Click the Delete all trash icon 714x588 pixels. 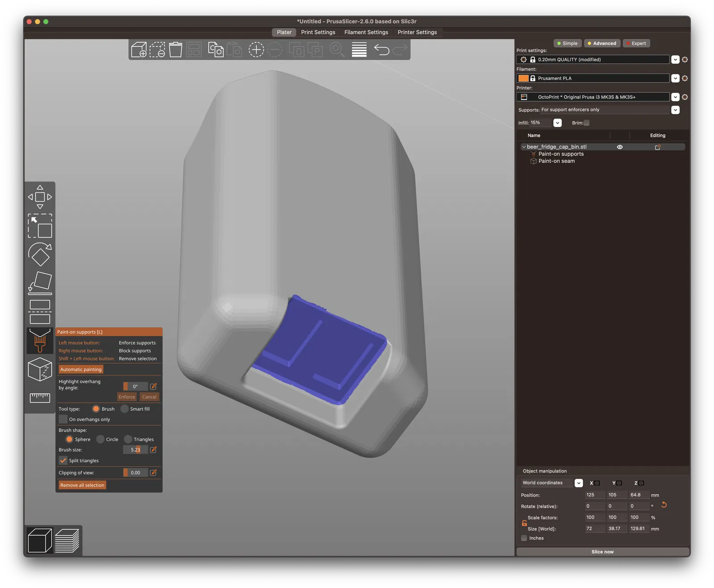175,50
